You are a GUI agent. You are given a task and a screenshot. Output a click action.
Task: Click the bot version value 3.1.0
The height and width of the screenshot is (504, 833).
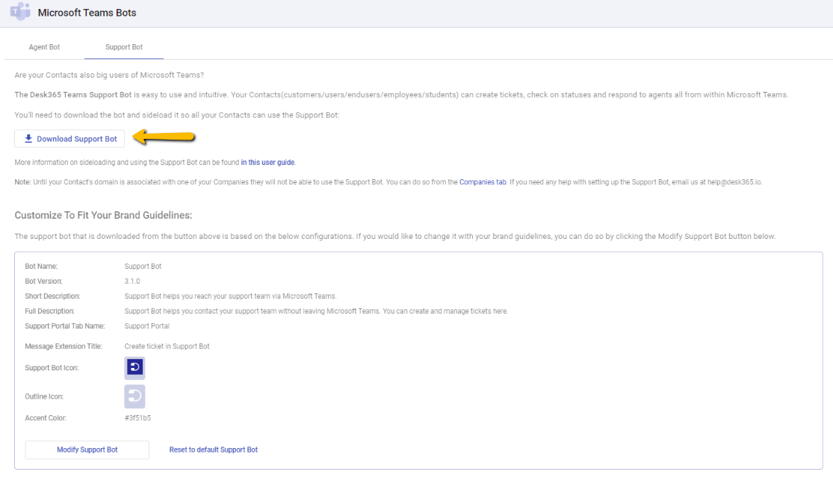(132, 281)
